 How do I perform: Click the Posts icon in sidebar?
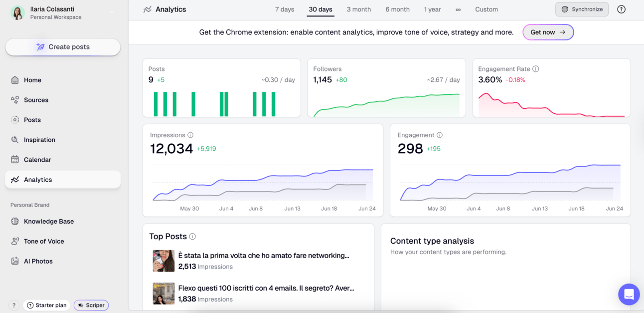coord(15,120)
